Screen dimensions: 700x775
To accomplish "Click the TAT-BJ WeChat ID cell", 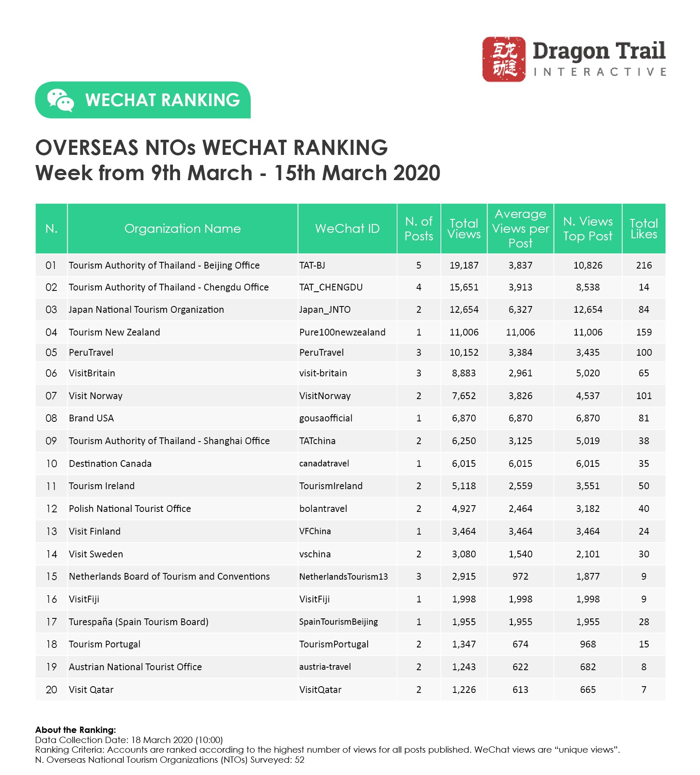I will click(312, 265).
